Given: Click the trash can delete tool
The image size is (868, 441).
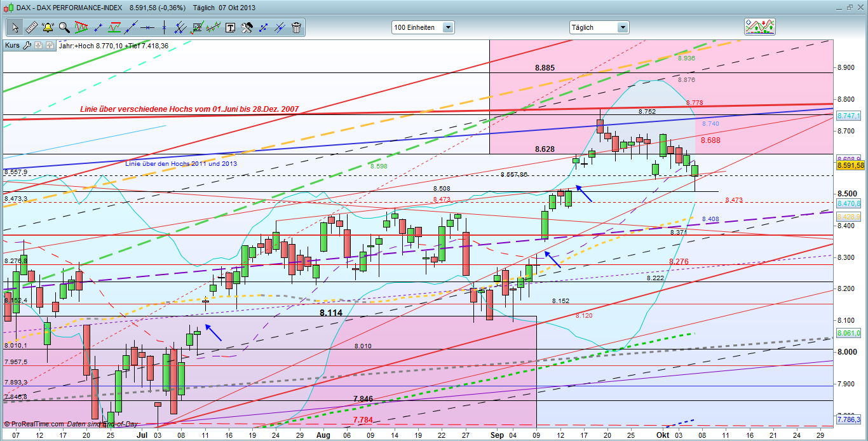Looking at the screenshot, I should (296, 27).
